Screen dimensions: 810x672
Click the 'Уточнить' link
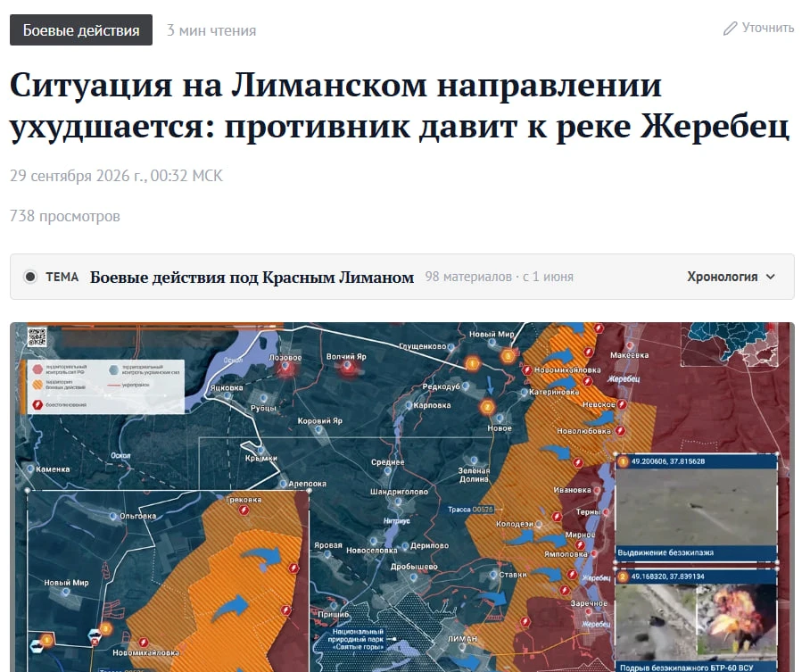(x=768, y=28)
